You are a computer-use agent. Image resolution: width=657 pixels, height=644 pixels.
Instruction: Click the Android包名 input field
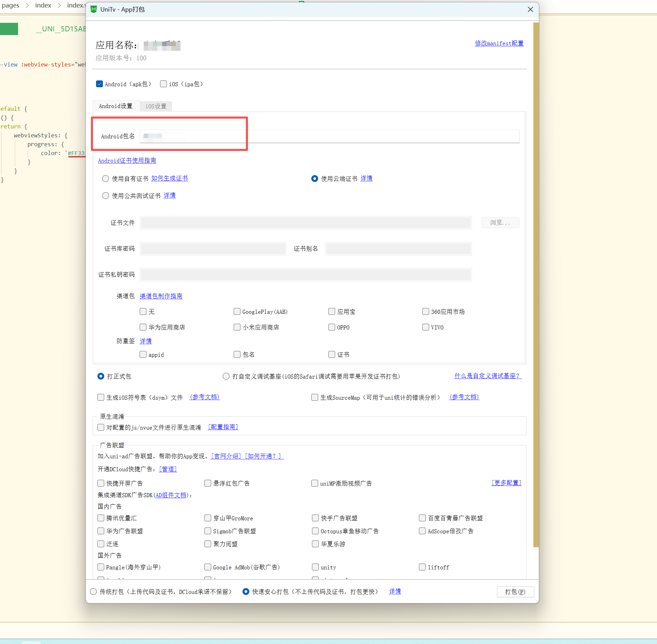(329, 136)
